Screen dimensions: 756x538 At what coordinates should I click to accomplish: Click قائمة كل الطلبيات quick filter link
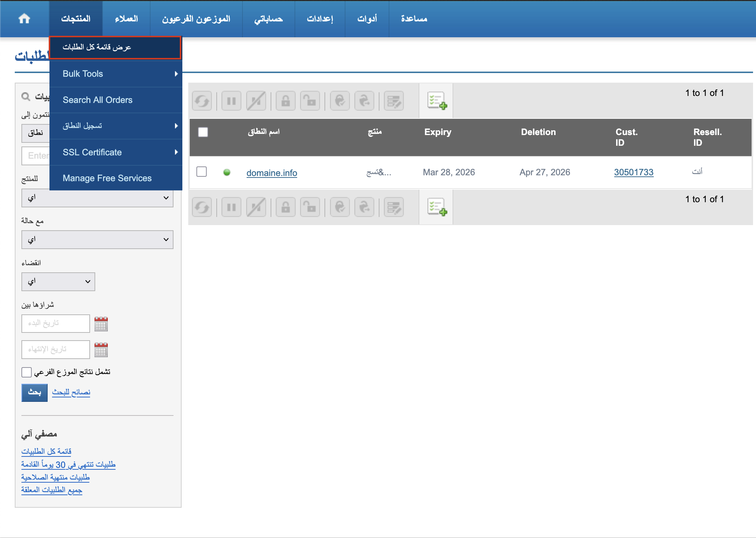tap(46, 451)
